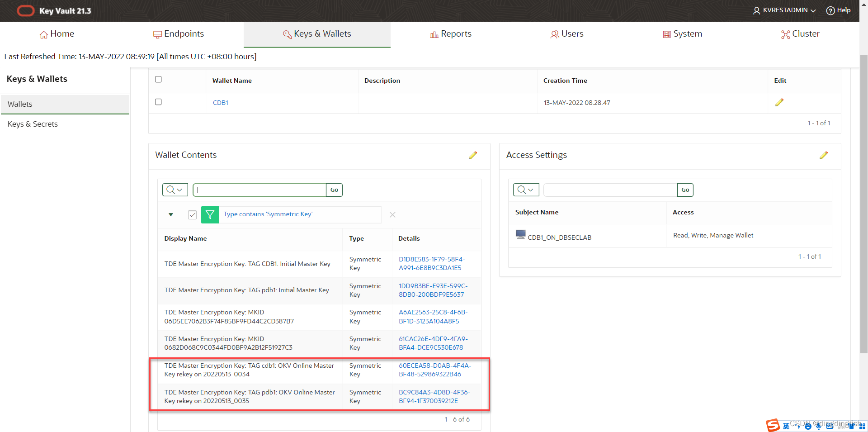The width and height of the screenshot is (868, 432).
Task: Open the CDB1 wallet link
Action: [221, 103]
